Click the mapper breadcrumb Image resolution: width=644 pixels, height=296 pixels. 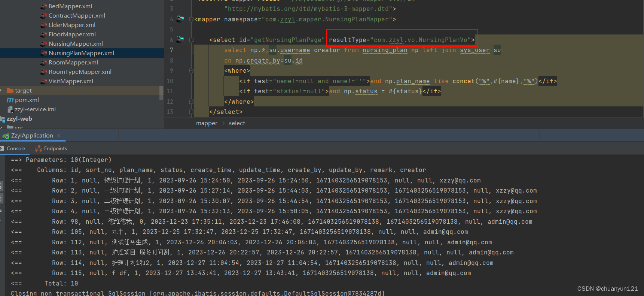point(207,123)
